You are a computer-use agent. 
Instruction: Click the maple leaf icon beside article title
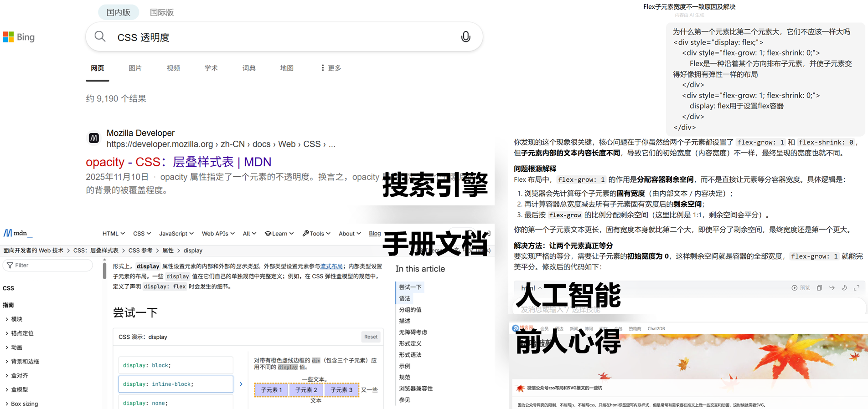coord(520,388)
